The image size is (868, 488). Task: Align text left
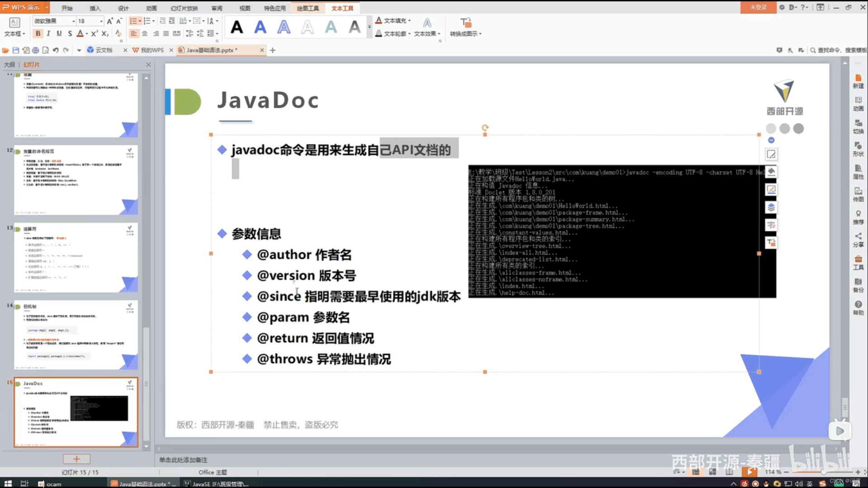click(x=133, y=33)
